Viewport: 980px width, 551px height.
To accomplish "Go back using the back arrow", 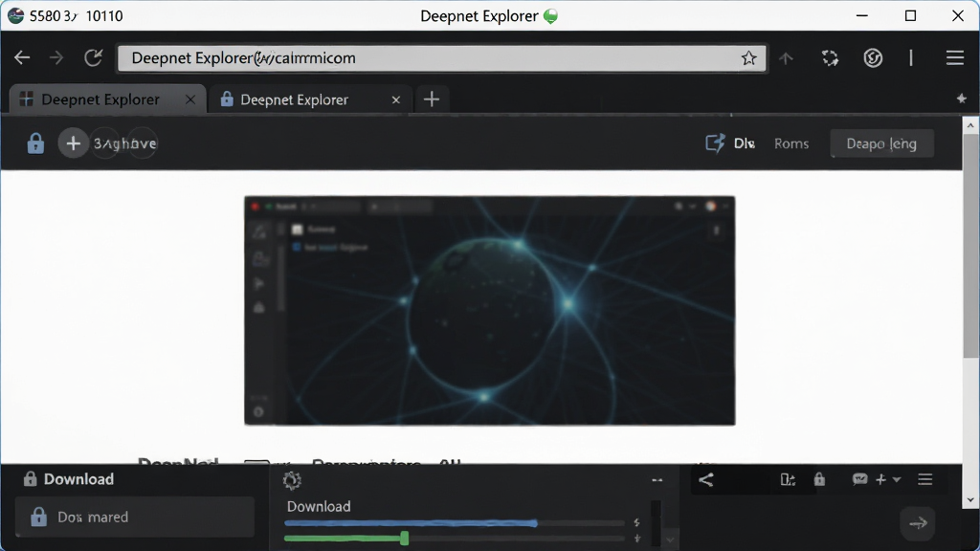I will coord(22,58).
